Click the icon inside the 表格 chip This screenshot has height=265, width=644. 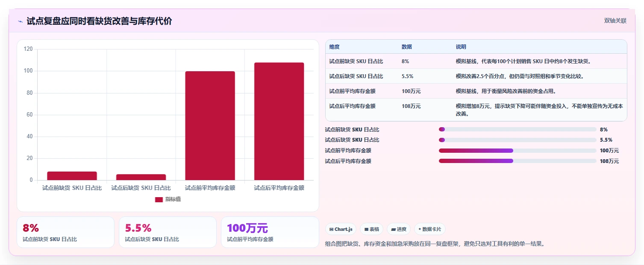click(366, 229)
